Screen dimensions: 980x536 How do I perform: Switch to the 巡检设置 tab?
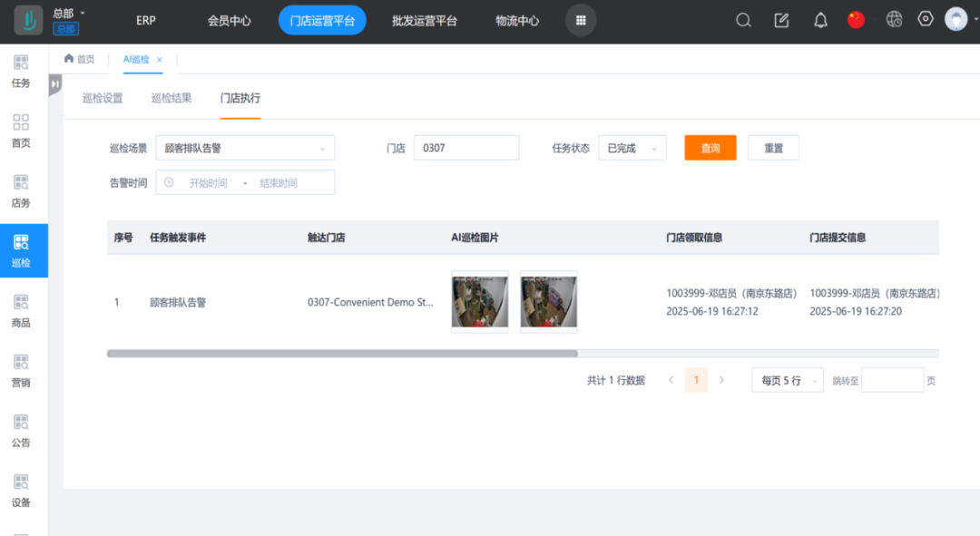[103, 98]
